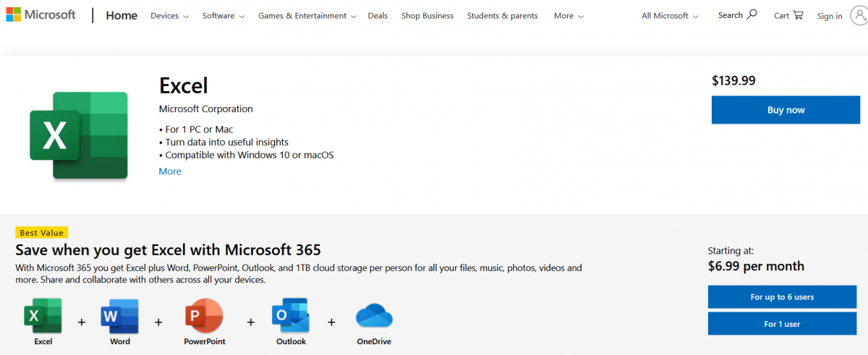Click the Sign in text link
The width and height of the screenshot is (868, 355).
830,16
